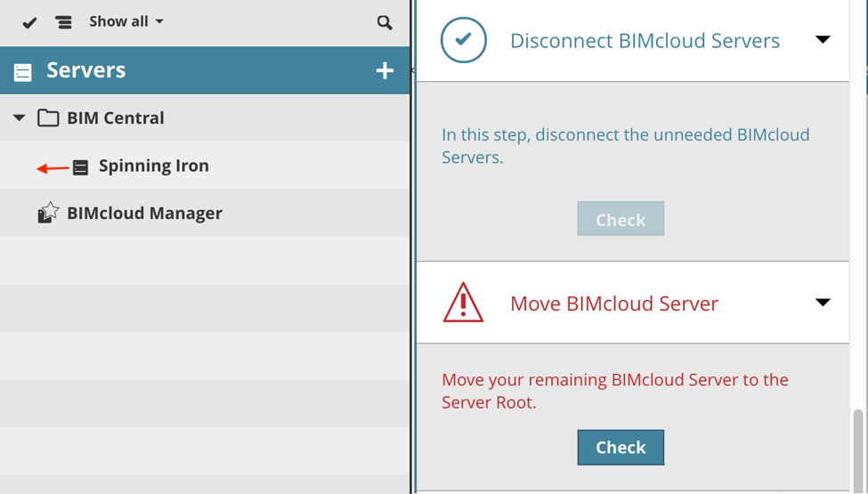Click the circled checkmark status icon

pos(464,40)
